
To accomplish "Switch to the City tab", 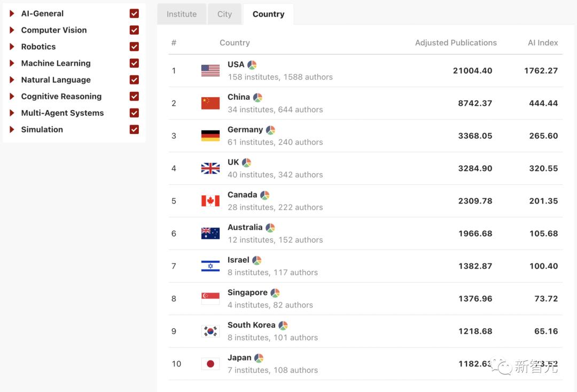I will click(x=224, y=14).
